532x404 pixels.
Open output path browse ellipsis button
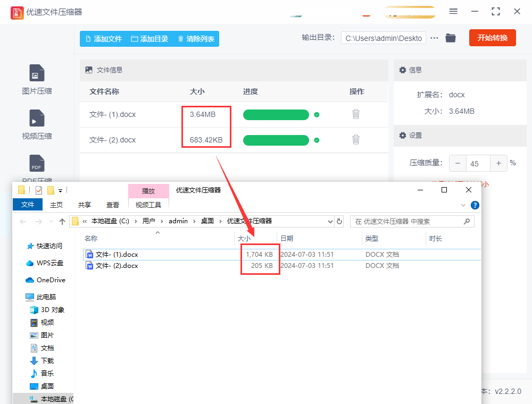point(434,38)
